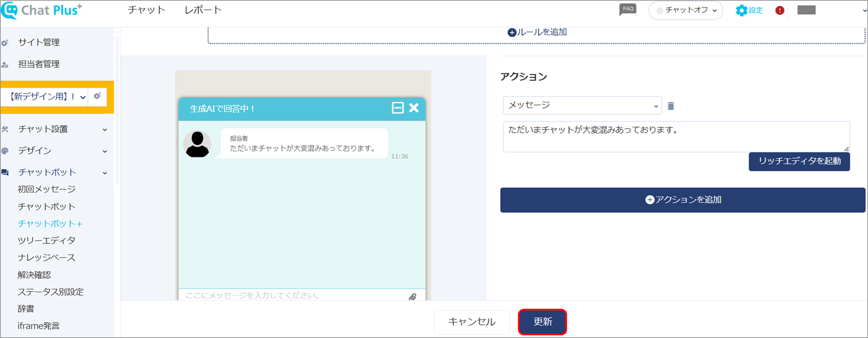Expand the チャット設置 sidebar section
The height and width of the screenshot is (338, 868).
tap(105, 130)
